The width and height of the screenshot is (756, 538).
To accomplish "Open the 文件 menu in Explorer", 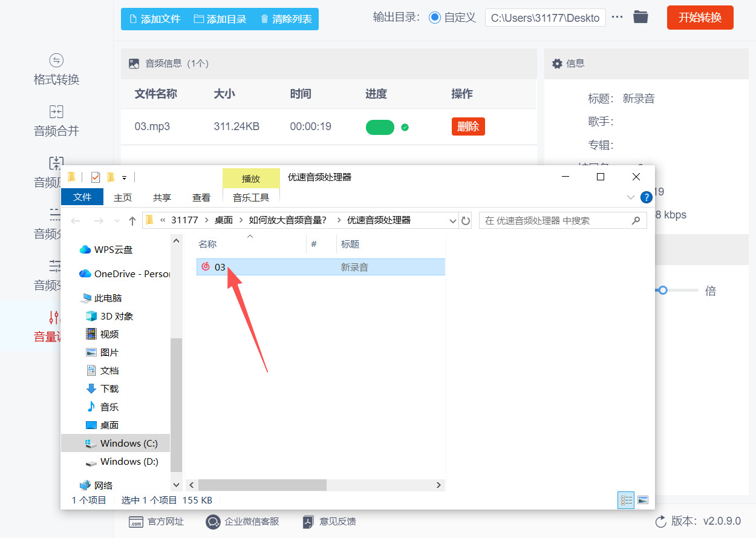I will coord(82,197).
